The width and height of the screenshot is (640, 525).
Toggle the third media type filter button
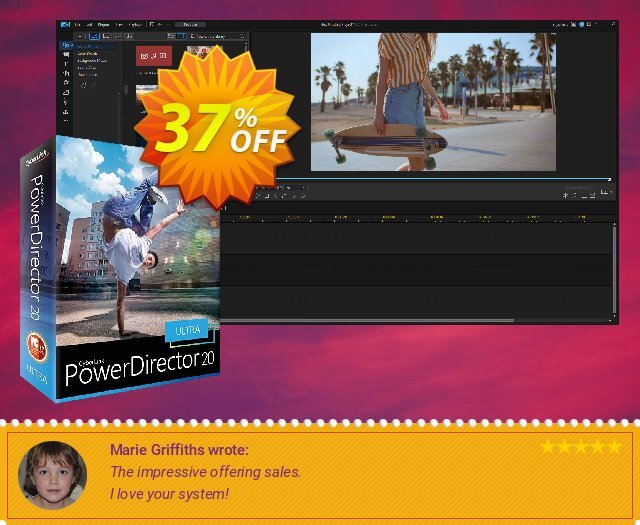point(118,36)
